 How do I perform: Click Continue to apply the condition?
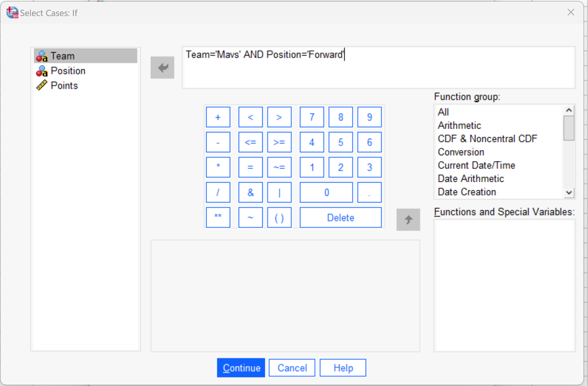[x=241, y=368]
